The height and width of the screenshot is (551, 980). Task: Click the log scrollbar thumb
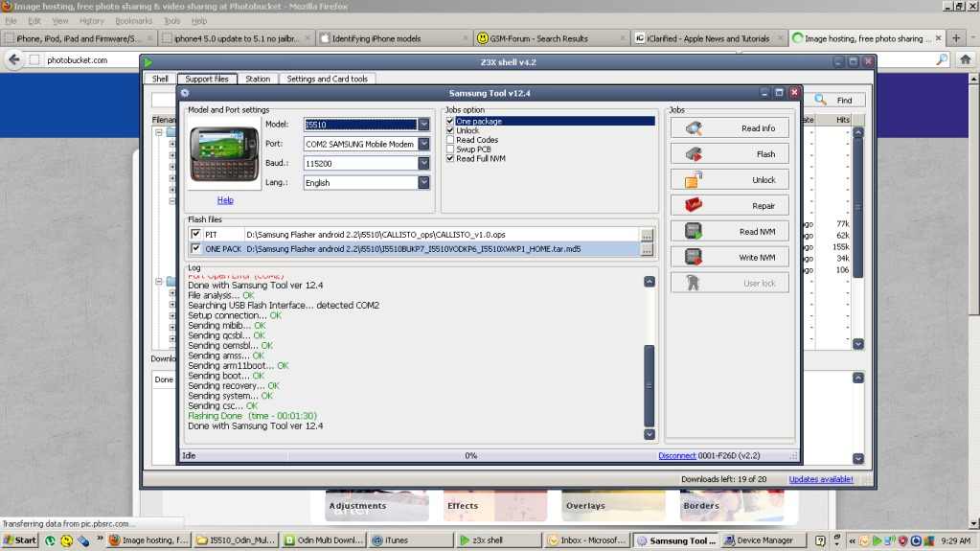click(x=650, y=385)
